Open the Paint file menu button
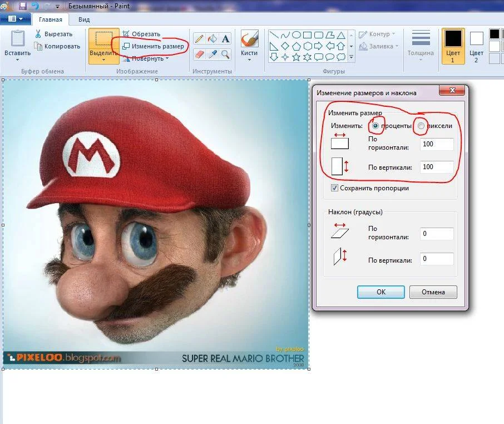Screen dimensions: 504x424 pyautogui.click(x=15, y=19)
